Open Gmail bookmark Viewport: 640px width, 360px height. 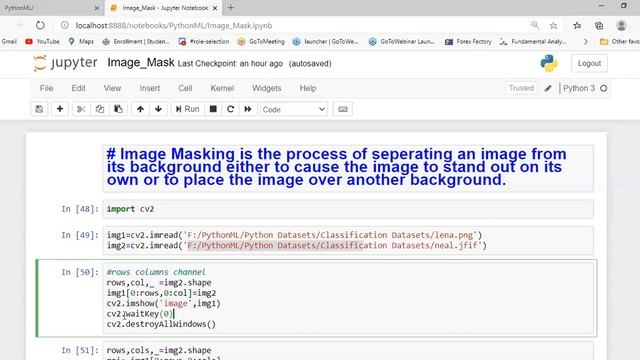coord(9,42)
